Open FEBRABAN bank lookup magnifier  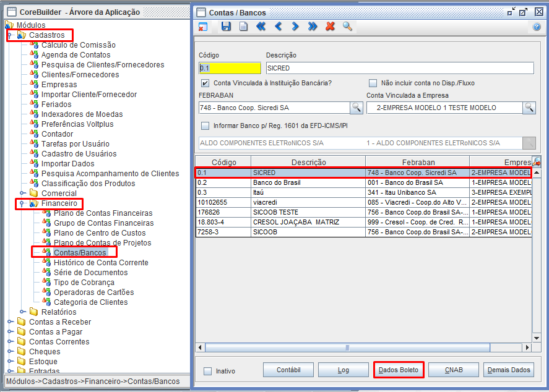point(357,108)
